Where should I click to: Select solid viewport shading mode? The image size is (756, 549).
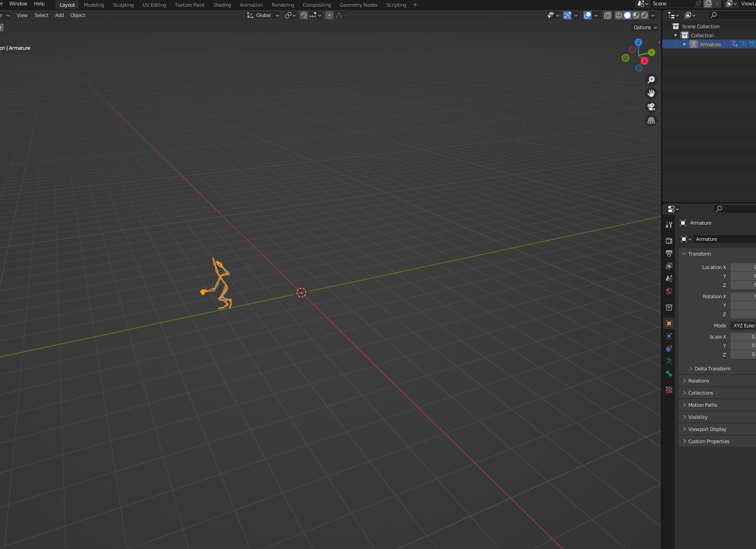[x=627, y=15]
